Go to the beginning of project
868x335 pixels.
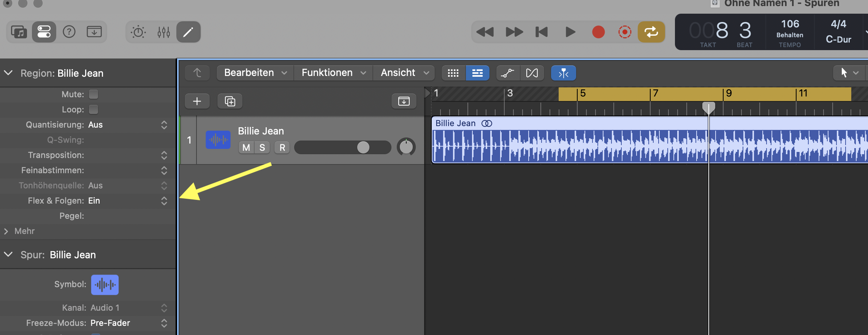click(x=542, y=32)
